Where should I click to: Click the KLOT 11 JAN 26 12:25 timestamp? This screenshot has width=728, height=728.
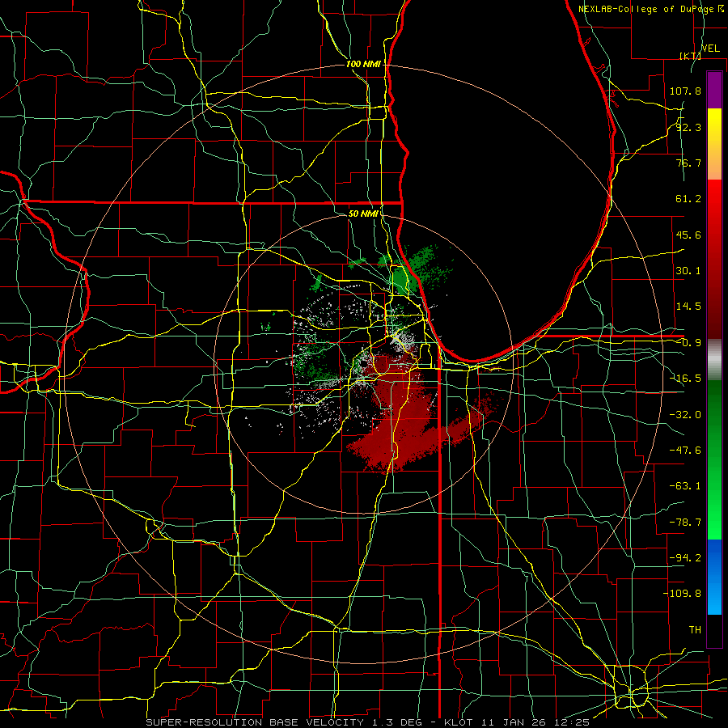point(517,722)
